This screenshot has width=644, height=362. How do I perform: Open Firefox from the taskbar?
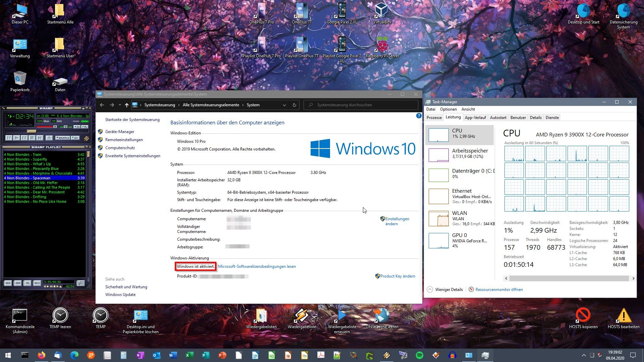coord(41,355)
